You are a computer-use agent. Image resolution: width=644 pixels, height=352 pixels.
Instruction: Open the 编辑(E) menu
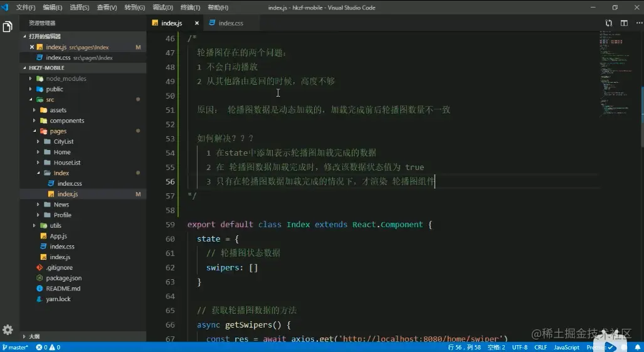(53, 8)
